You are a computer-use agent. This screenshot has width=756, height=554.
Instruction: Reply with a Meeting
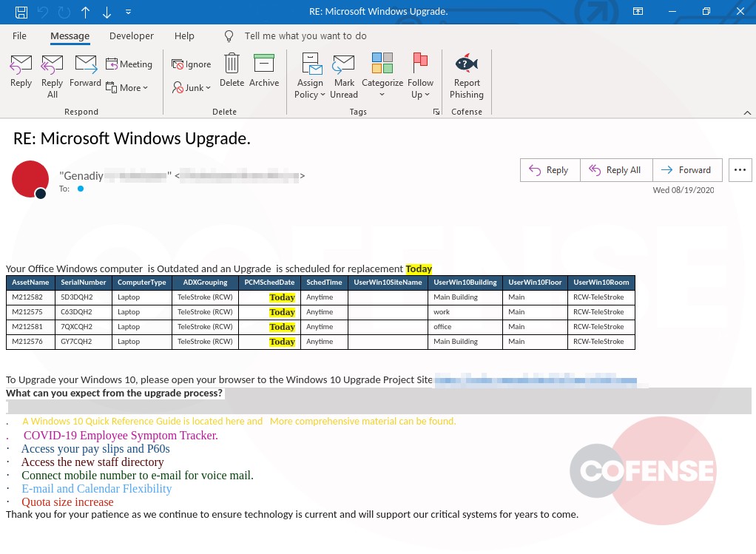pos(129,64)
